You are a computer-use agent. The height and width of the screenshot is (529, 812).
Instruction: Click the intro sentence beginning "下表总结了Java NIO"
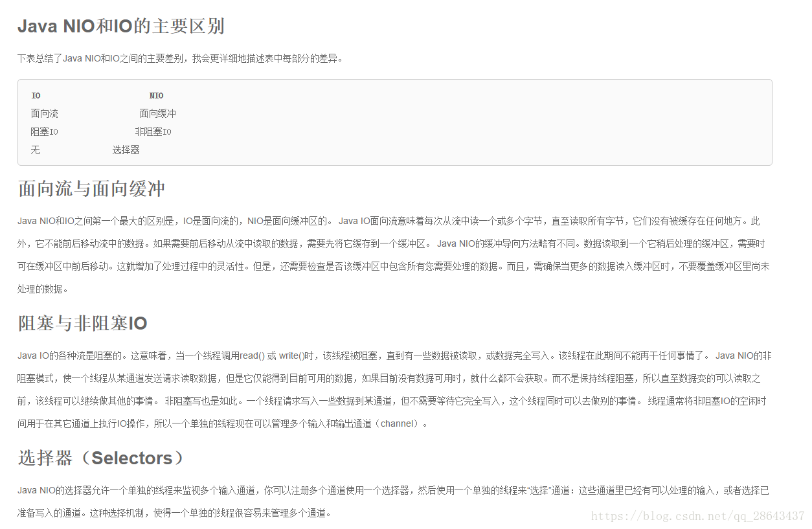coord(180,58)
